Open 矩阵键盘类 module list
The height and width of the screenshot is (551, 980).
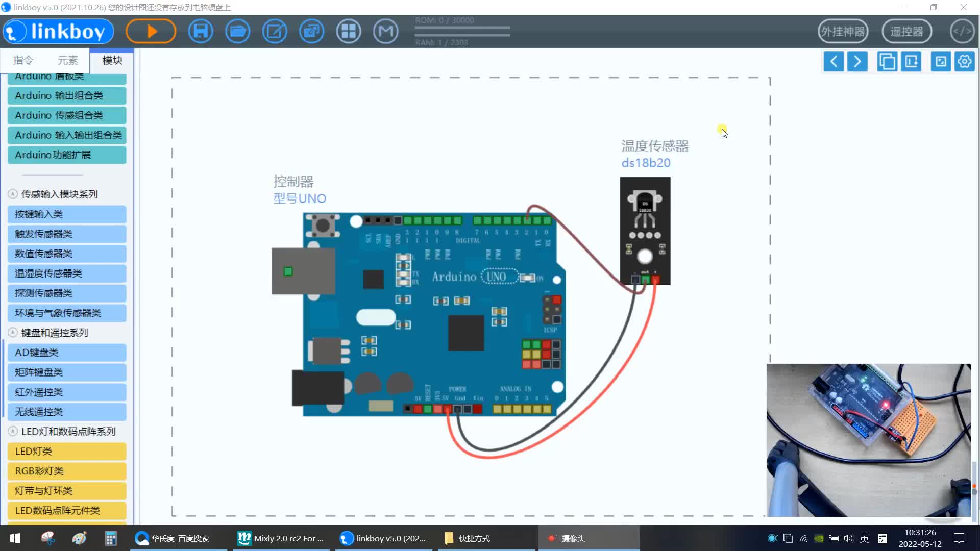[67, 372]
